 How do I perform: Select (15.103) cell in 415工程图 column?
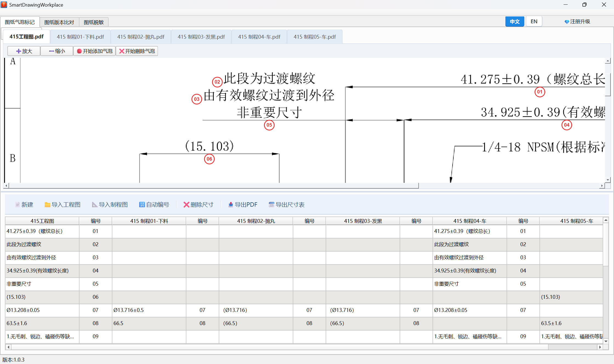click(x=42, y=297)
